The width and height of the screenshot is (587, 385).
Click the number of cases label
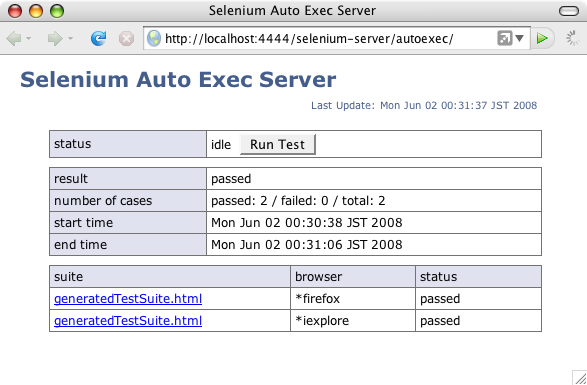(x=103, y=201)
